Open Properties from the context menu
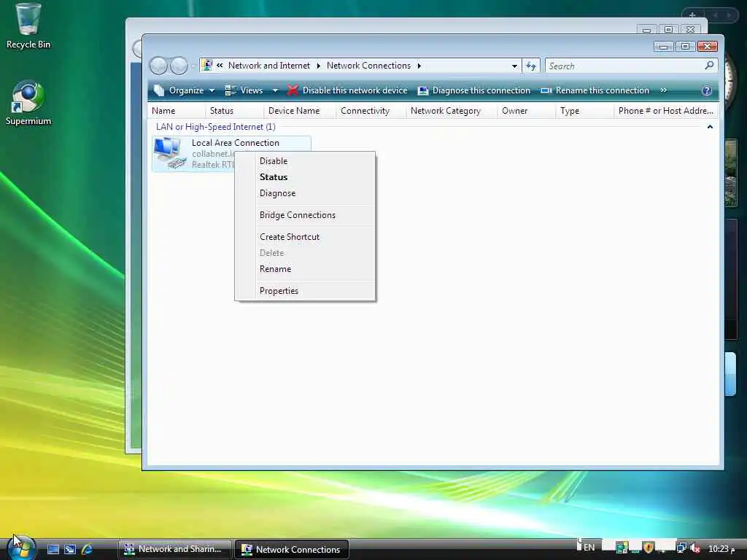This screenshot has height=560, width=747. point(305,291)
